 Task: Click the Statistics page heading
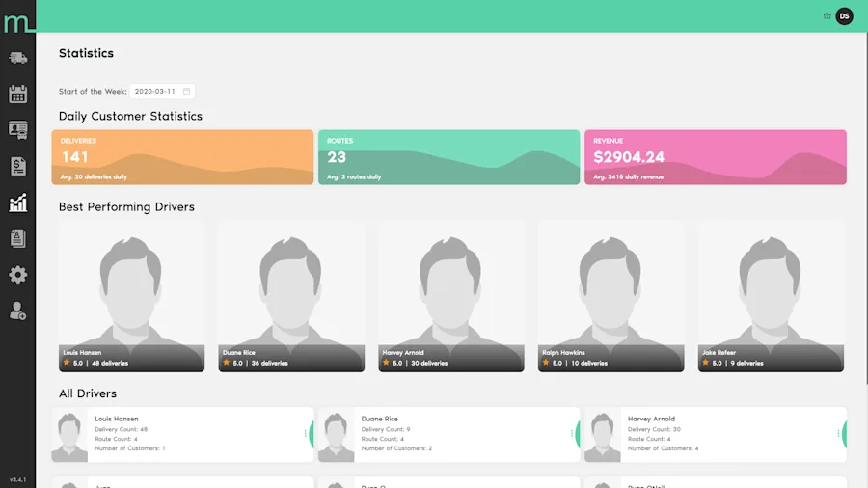coord(87,53)
